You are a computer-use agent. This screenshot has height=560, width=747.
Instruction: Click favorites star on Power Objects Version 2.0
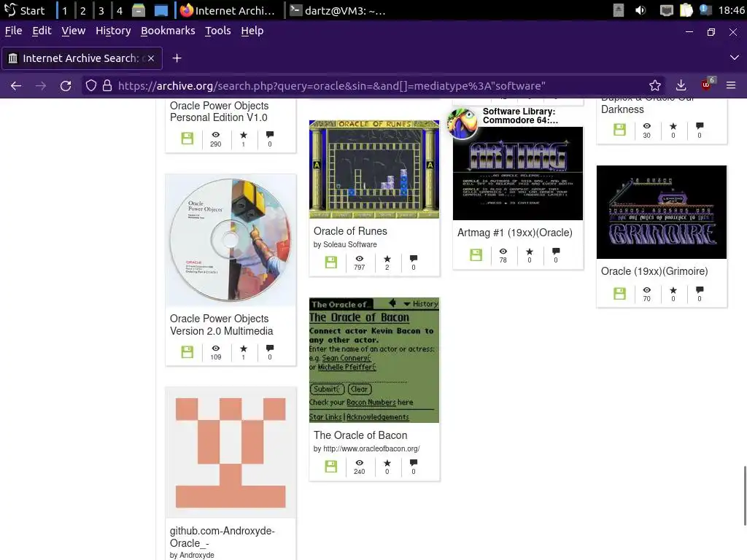[x=244, y=349]
